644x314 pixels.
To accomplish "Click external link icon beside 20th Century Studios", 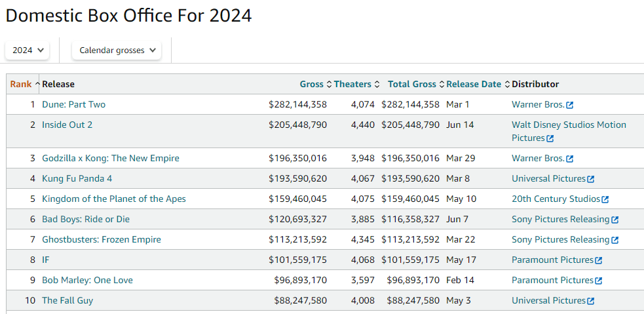I will pyautogui.click(x=605, y=199).
